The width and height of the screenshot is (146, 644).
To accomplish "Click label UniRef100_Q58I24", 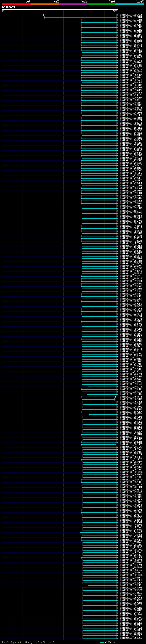I will 131,37.
